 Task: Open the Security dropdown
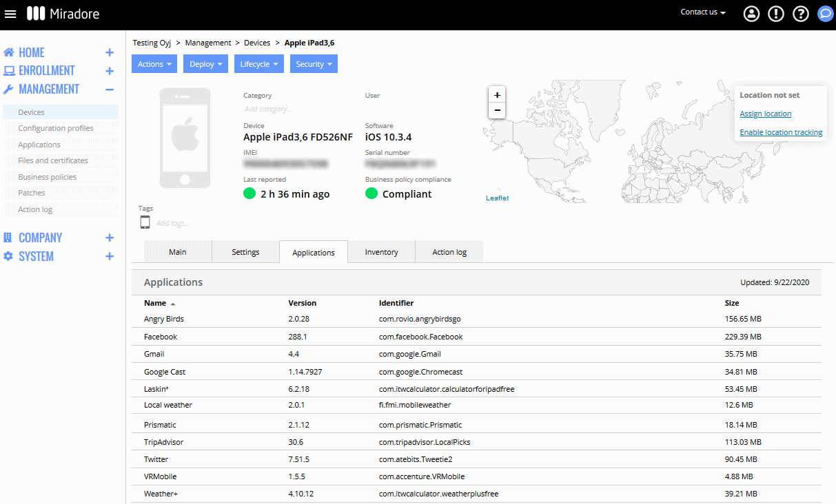314,64
